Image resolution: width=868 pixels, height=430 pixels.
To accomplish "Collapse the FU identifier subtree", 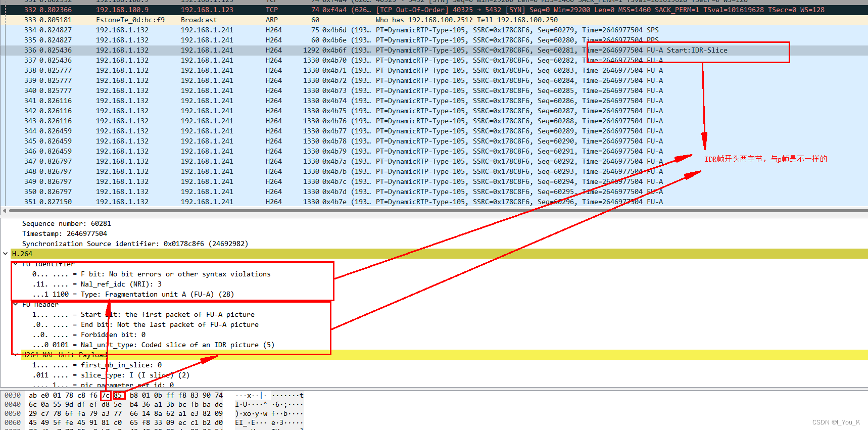I will 15,264.
